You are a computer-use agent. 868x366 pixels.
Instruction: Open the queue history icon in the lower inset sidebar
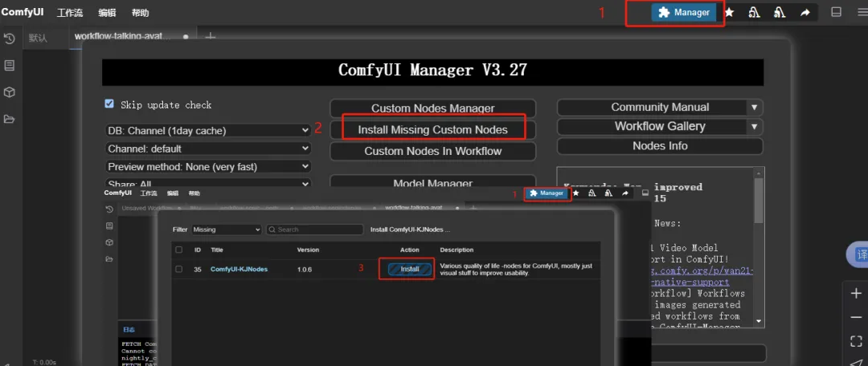(x=109, y=209)
